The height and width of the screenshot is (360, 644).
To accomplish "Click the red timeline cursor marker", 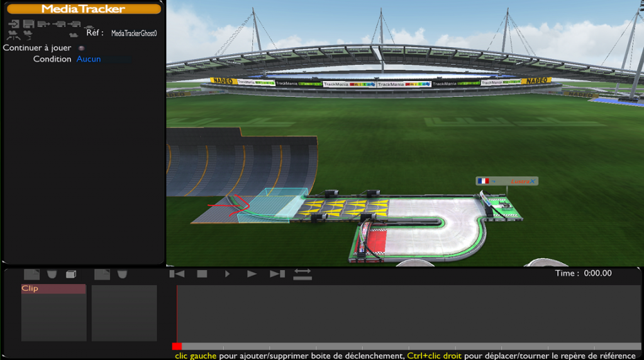I will coord(177,346).
